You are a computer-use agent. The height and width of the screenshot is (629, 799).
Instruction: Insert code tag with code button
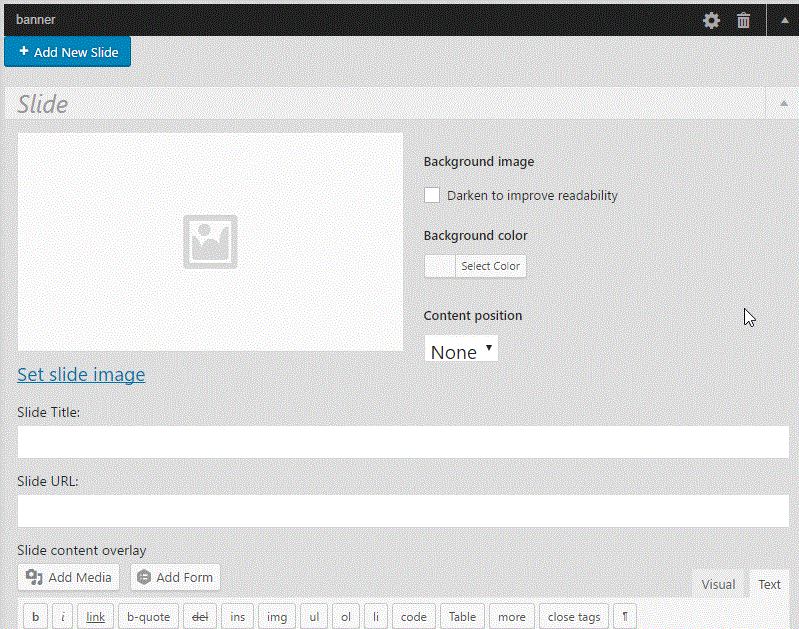coord(413,617)
